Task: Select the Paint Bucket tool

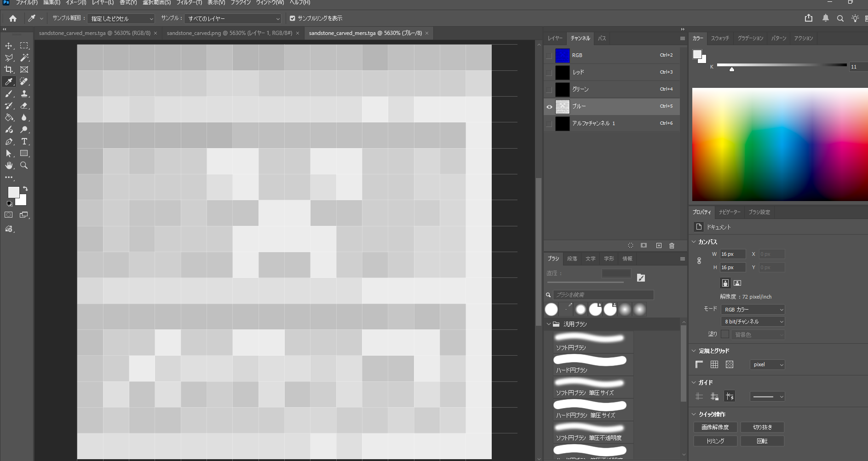Action: 9,117
